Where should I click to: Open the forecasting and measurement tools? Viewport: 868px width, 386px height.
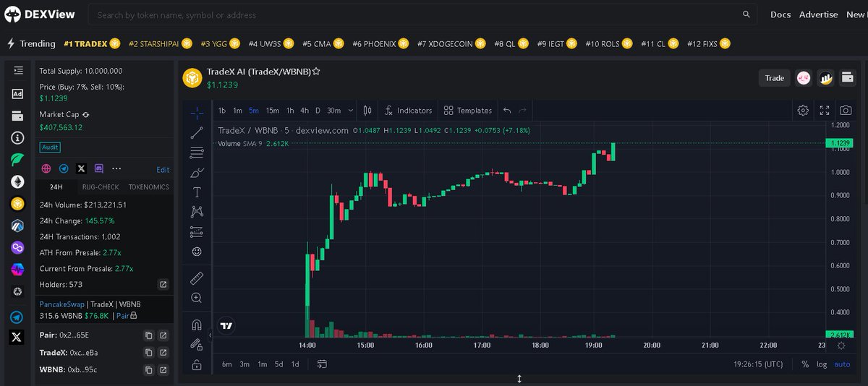point(197,232)
